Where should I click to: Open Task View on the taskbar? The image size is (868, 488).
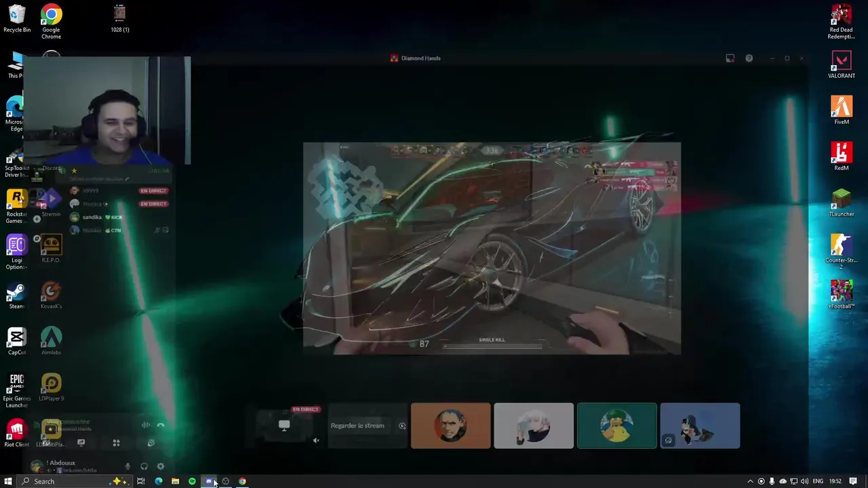(141, 481)
